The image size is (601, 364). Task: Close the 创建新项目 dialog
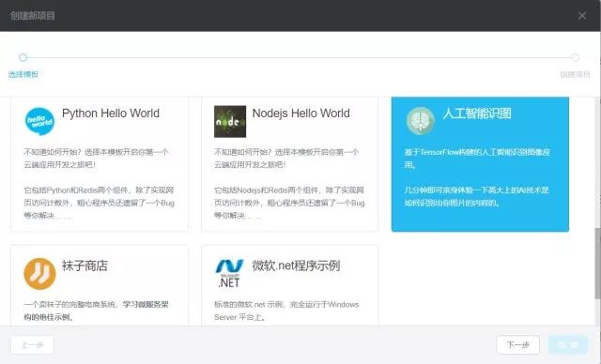click(x=582, y=16)
